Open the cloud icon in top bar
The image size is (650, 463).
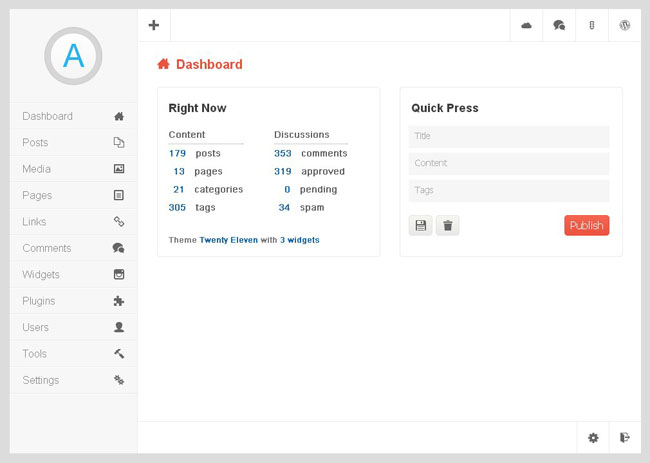526,26
